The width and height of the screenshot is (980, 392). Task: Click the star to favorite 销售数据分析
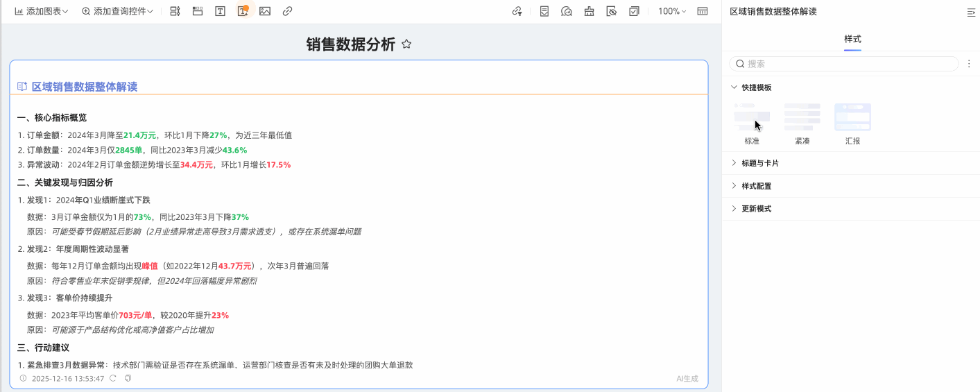[407, 44]
